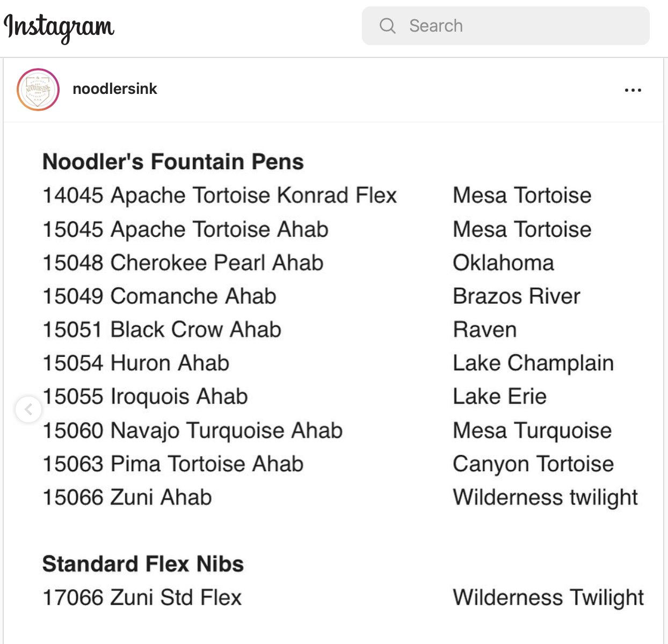Go to the previous carousel image
The image size is (668, 644).
(x=28, y=410)
